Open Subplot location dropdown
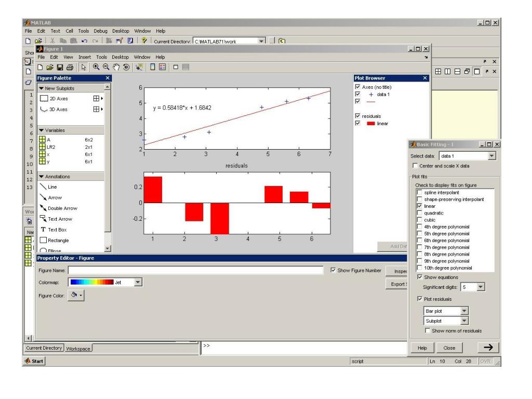 [x=464, y=321]
